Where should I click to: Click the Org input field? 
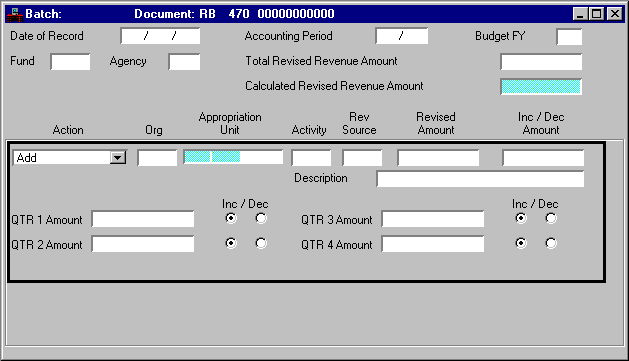click(x=157, y=158)
